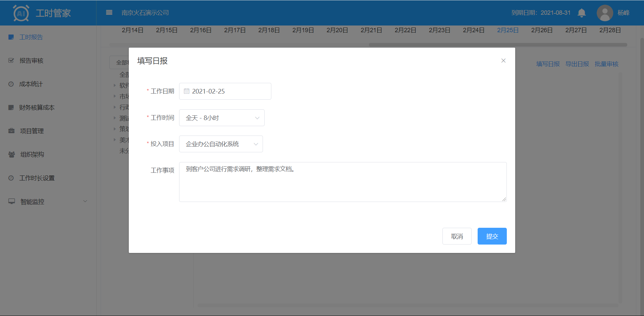Open 成本统计 from the sidebar
The image size is (644, 316).
coord(31,84)
